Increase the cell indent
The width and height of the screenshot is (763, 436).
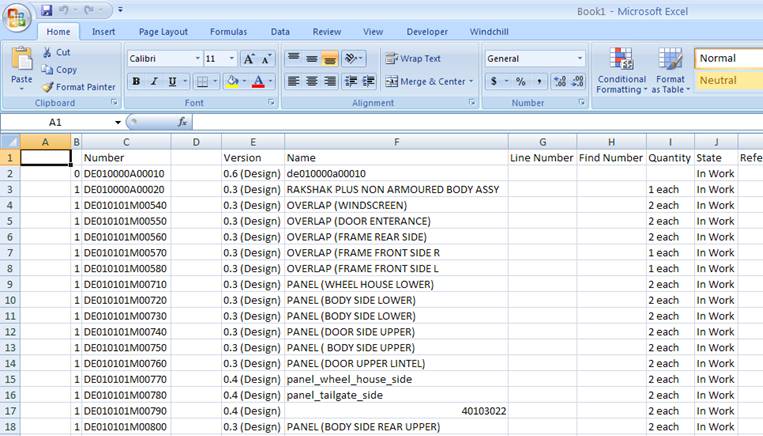click(x=369, y=81)
